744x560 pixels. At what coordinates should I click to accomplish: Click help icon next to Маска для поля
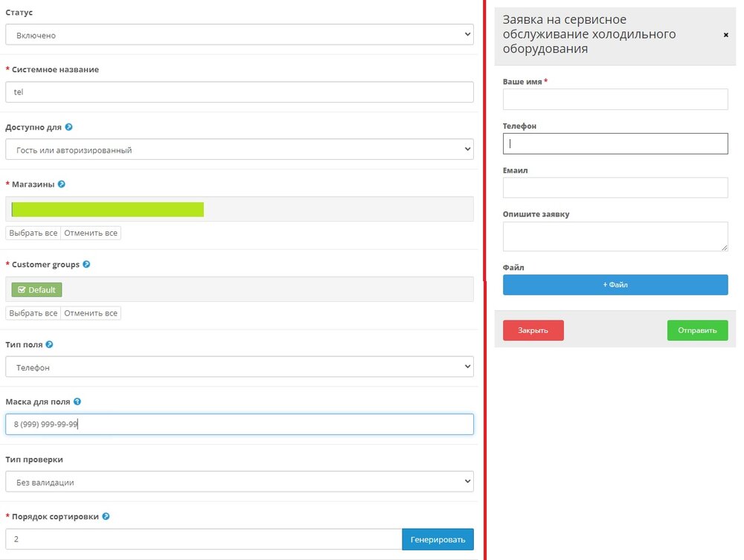pos(77,402)
